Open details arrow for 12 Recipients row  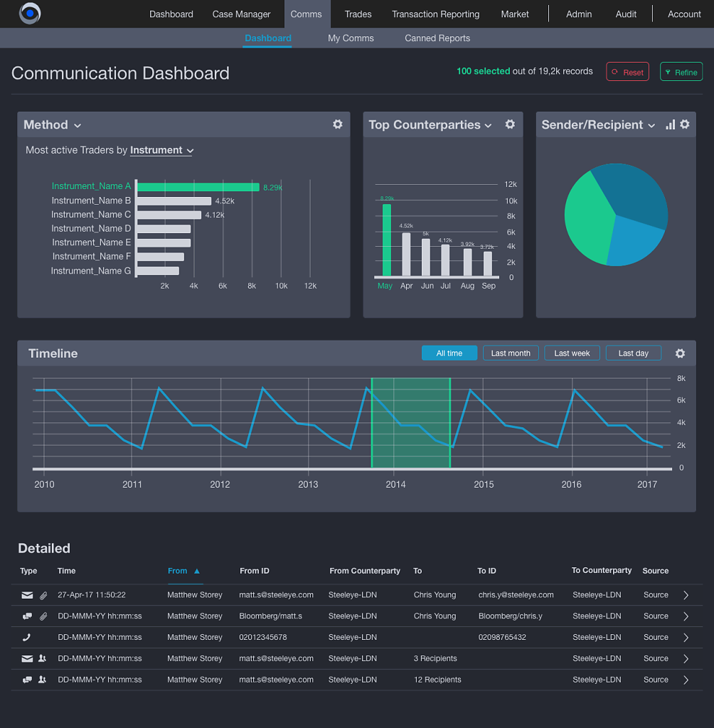(x=686, y=680)
